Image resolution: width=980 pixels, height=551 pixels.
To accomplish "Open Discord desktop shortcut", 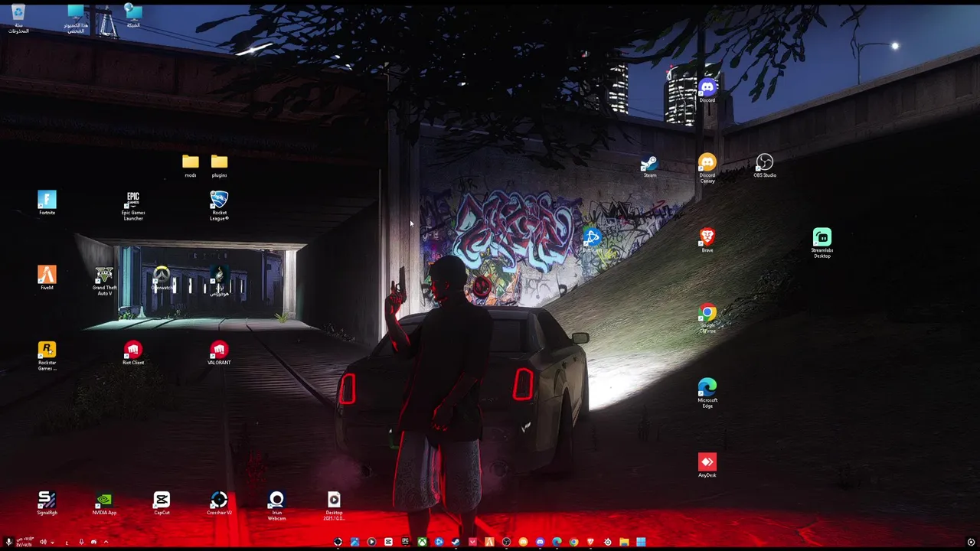I will pyautogui.click(x=707, y=90).
